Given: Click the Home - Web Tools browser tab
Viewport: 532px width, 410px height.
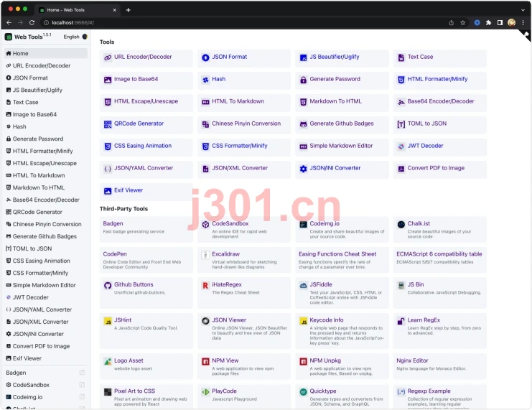Looking at the screenshot, I should pyautogui.click(x=78, y=10).
